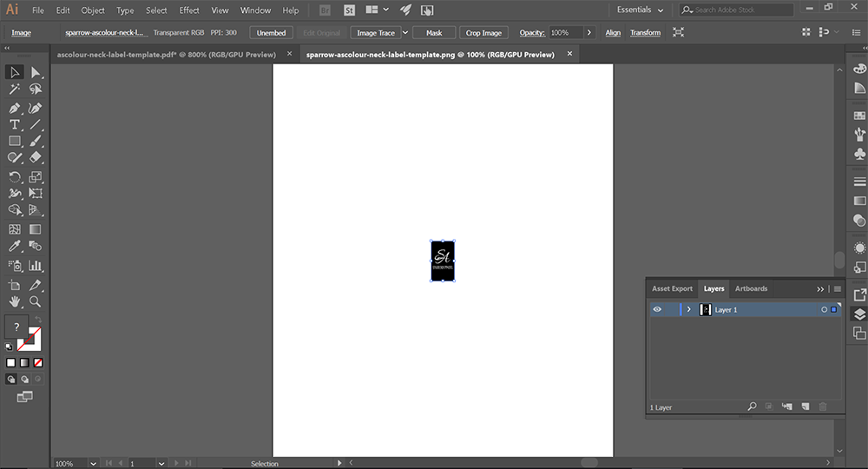Select the Free Transform tool
Viewport: 868px width, 469px height.
tap(36, 194)
